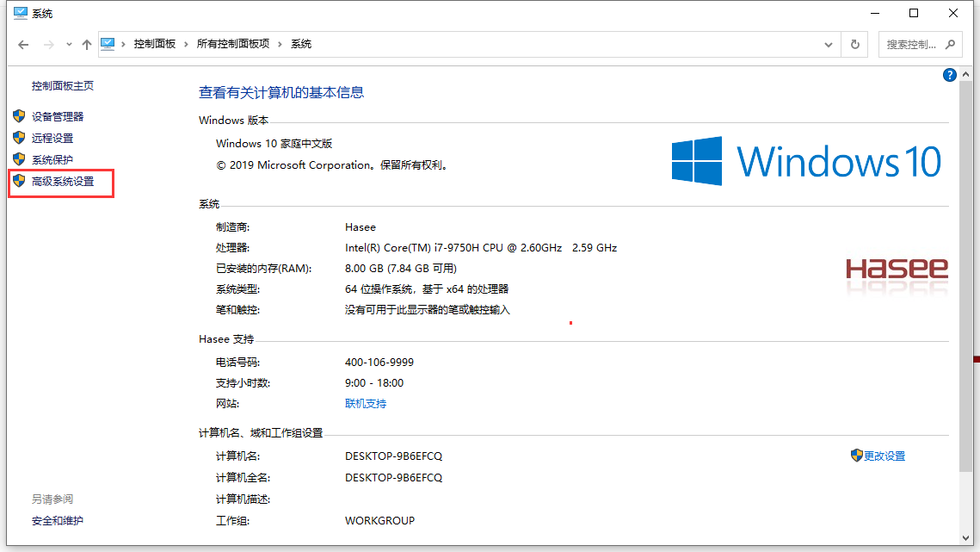Select the WORKGROUP value
Image resolution: width=980 pixels, height=552 pixels.
point(380,521)
